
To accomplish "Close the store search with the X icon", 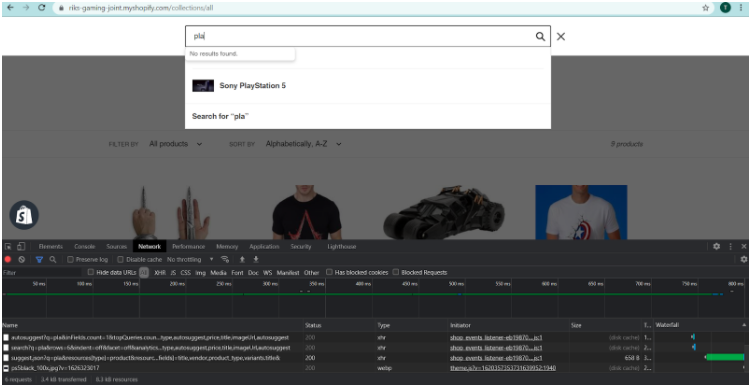I will 561,36.
